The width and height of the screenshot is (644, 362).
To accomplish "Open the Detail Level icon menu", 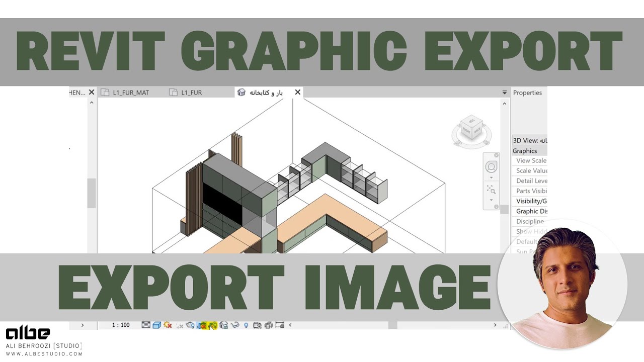I will (146, 325).
